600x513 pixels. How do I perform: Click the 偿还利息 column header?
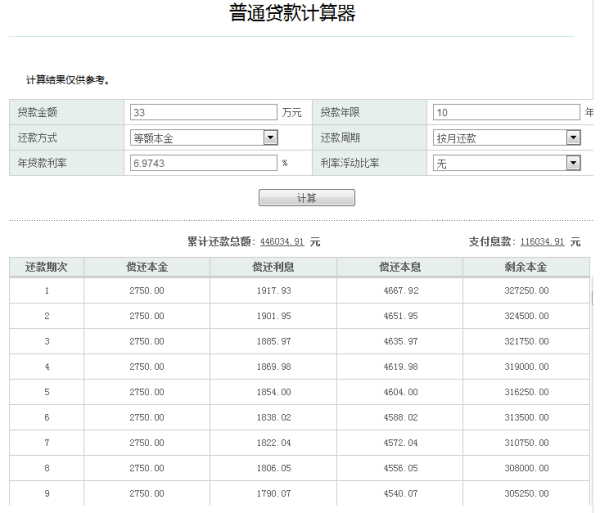(273, 267)
